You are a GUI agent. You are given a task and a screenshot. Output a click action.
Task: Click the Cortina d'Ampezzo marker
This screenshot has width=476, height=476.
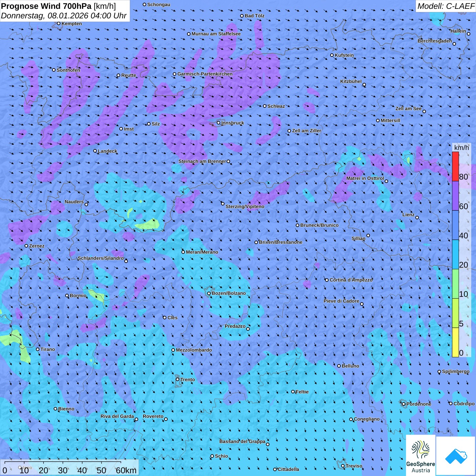(x=327, y=280)
